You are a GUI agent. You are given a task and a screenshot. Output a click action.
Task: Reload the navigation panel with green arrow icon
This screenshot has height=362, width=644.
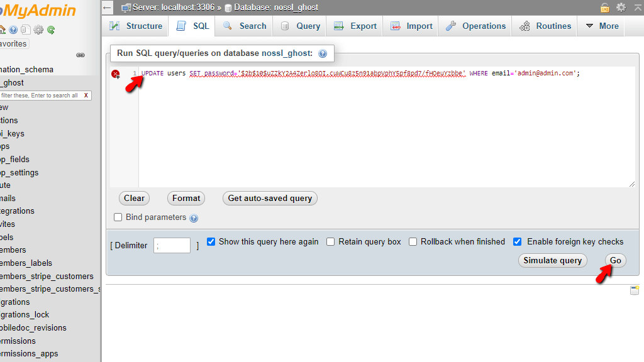[x=50, y=30]
